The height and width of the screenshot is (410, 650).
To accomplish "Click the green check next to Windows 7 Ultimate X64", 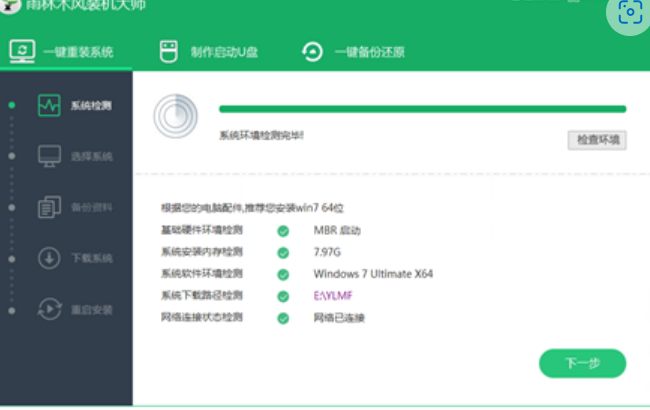I will click(x=283, y=274).
